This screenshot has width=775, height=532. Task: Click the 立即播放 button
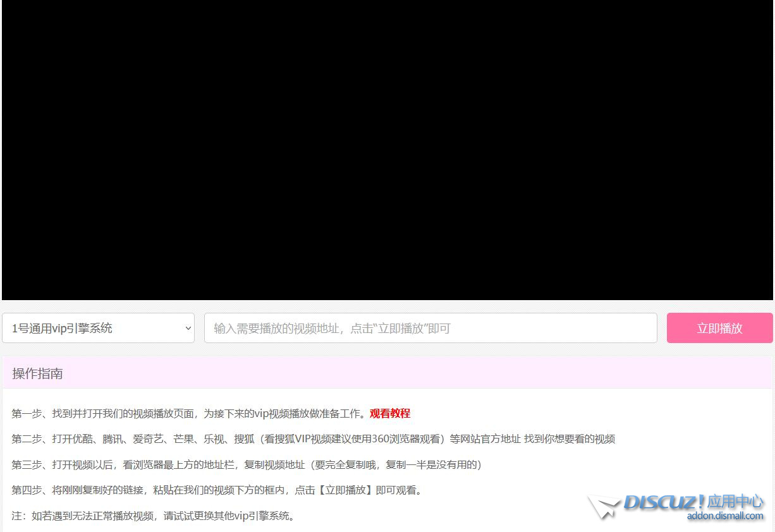tap(719, 328)
